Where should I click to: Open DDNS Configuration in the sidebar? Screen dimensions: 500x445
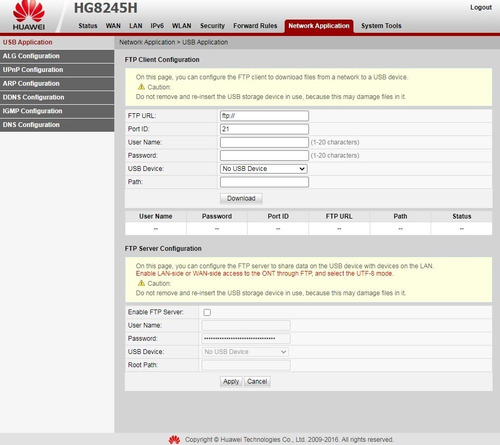[x=57, y=97]
